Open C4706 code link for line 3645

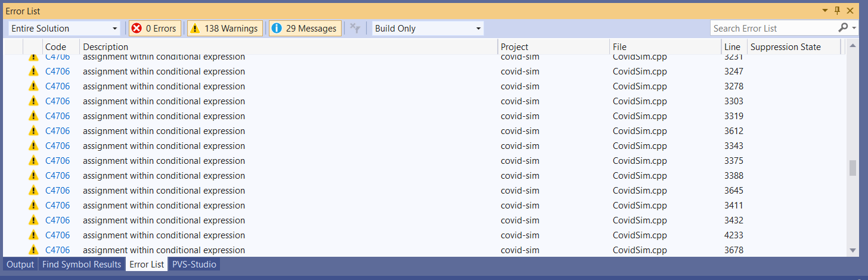click(57, 191)
